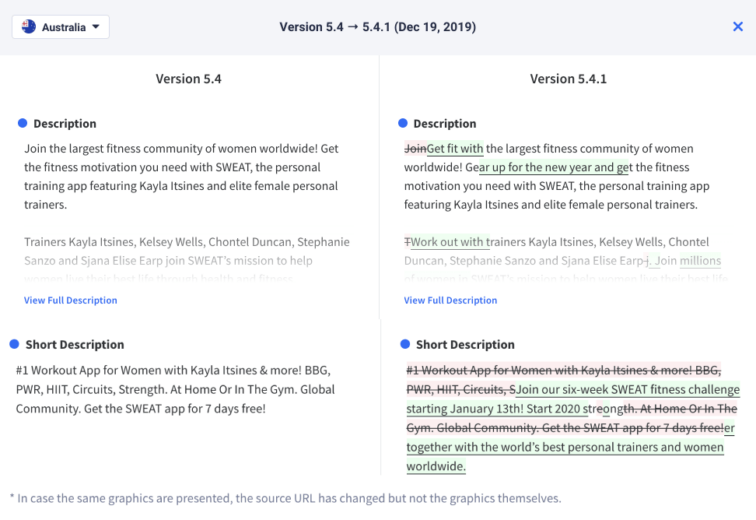Click the Short Description heading on left
This screenshot has height=520, width=756.
click(x=75, y=345)
